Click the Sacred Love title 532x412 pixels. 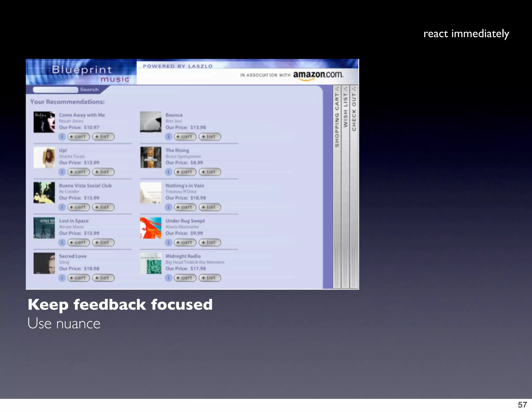click(72, 256)
